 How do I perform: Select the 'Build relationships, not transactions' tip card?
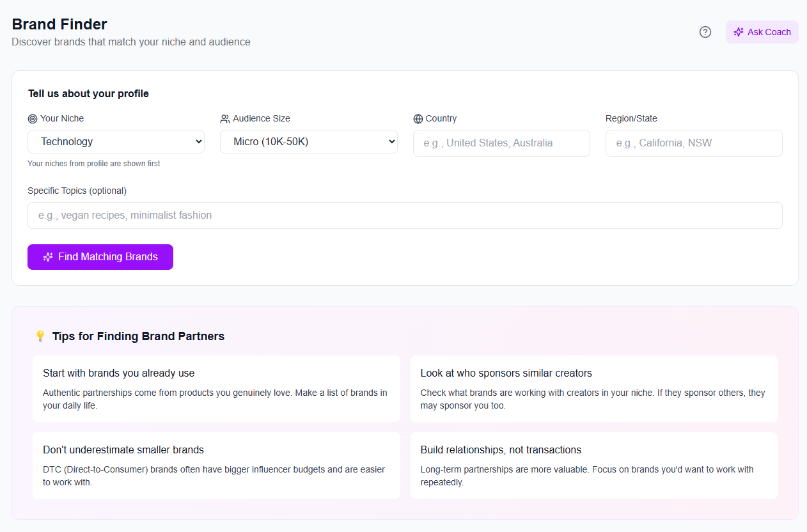click(593, 465)
